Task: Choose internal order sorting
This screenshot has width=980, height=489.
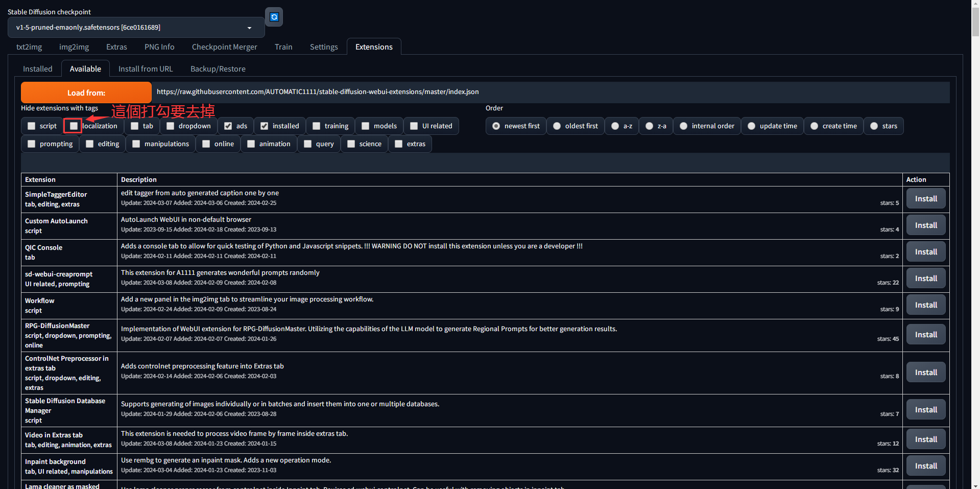Action: pos(684,126)
